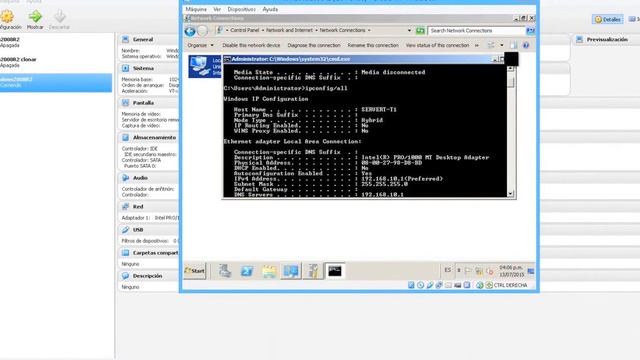Click the green refresh button beside address bar
Image resolution: width=640 pixels, height=360 pixels.
tap(420, 31)
